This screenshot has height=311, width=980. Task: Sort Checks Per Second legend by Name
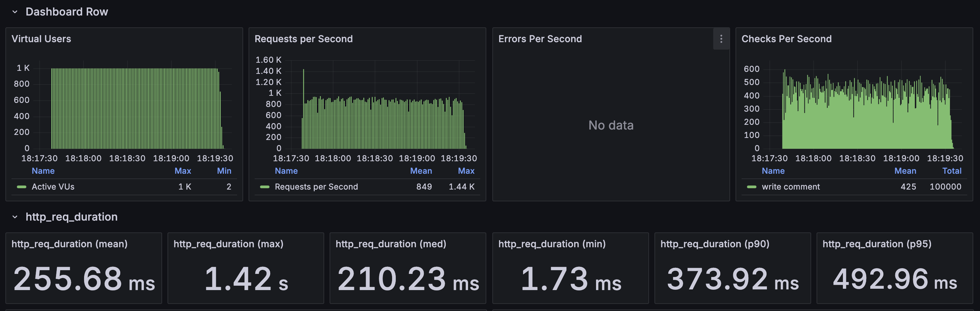pyautogui.click(x=773, y=171)
